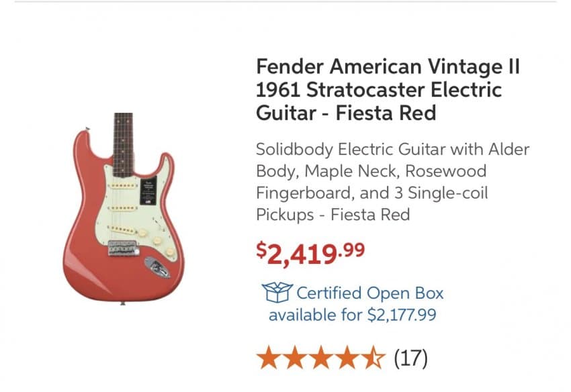Click the fourth orange rating star

pos(348,358)
